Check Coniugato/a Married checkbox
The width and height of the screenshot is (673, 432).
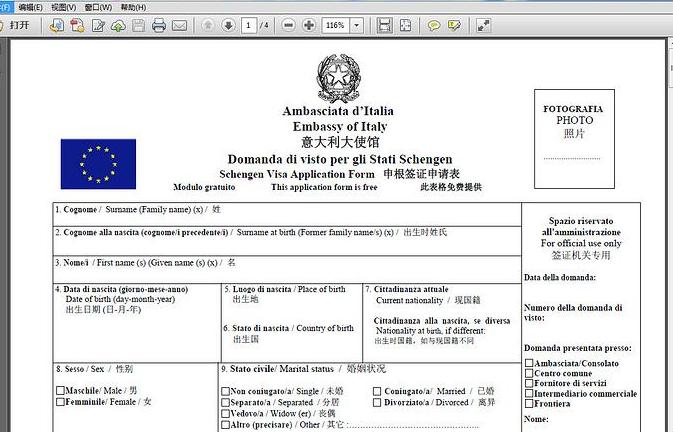(x=377, y=391)
